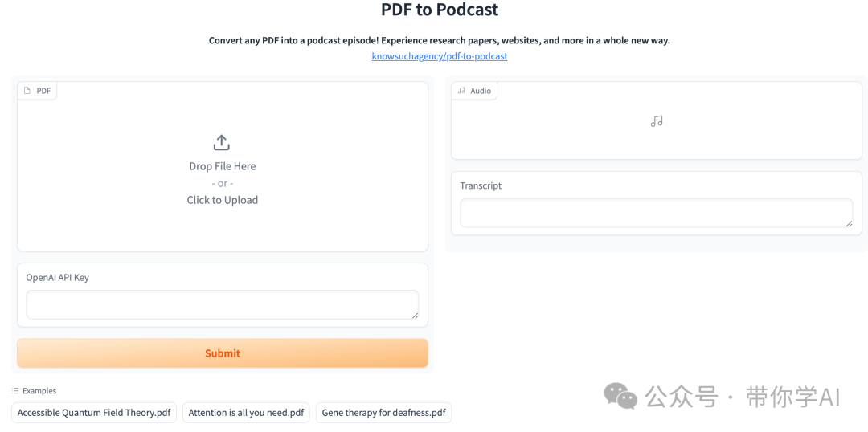Image resolution: width=868 pixels, height=432 pixels.
Task: Click the WeChat logo watermark
Action: coord(620,395)
